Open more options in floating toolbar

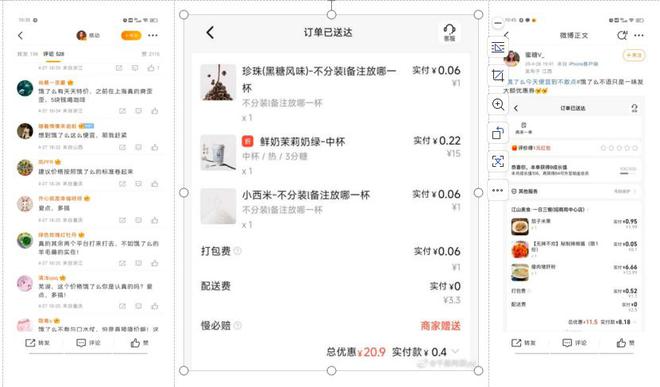click(x=498, y=190)
